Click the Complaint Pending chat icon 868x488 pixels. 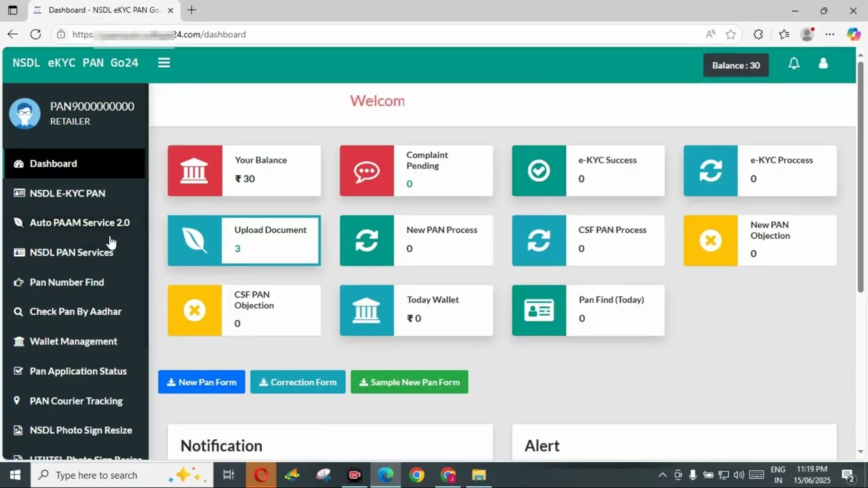point(367,171)
